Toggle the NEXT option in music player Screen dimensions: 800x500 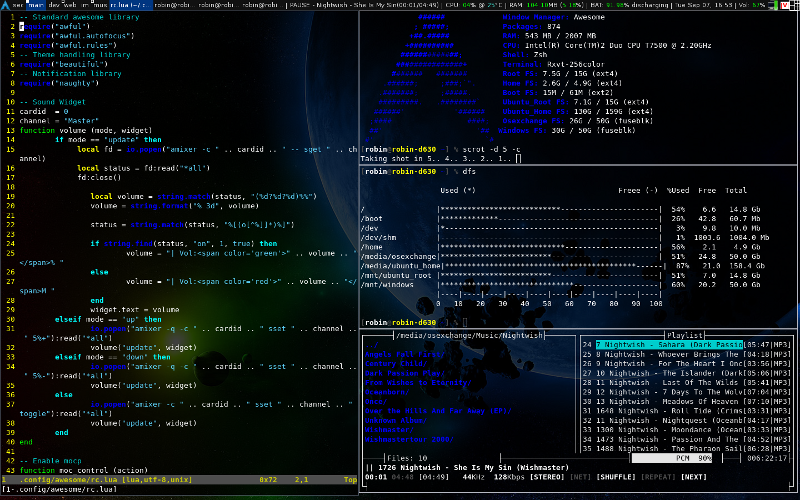(x=694, y=477)
